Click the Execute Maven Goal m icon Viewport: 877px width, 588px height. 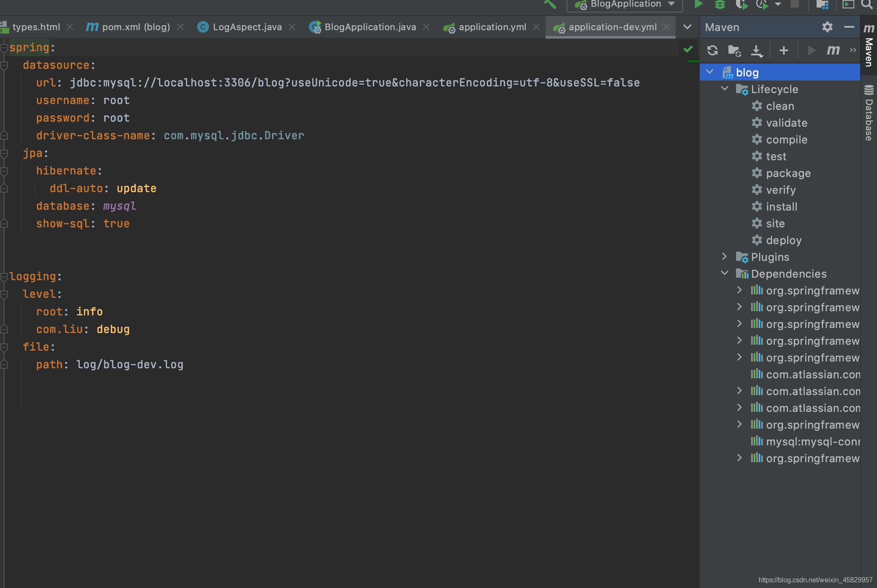point(833,50)
